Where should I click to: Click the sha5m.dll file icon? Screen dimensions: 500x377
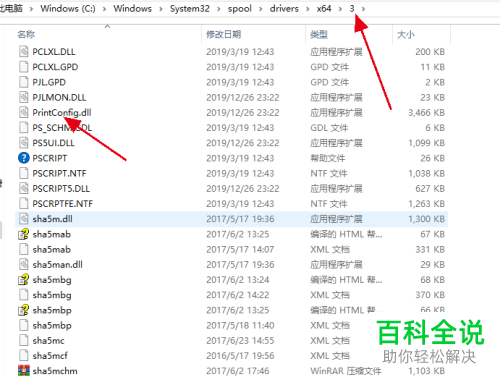pos(24,219)
